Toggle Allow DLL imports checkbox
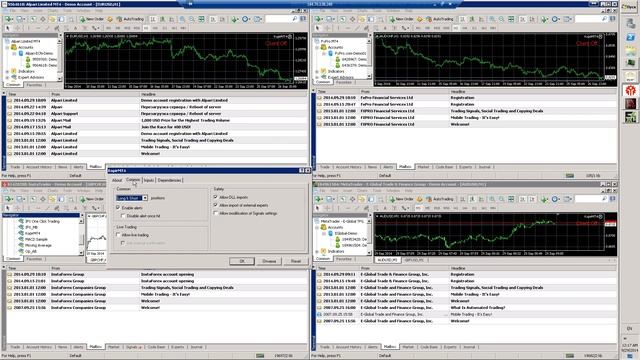This screenshot has width=640, height=360. coord(216,197)
